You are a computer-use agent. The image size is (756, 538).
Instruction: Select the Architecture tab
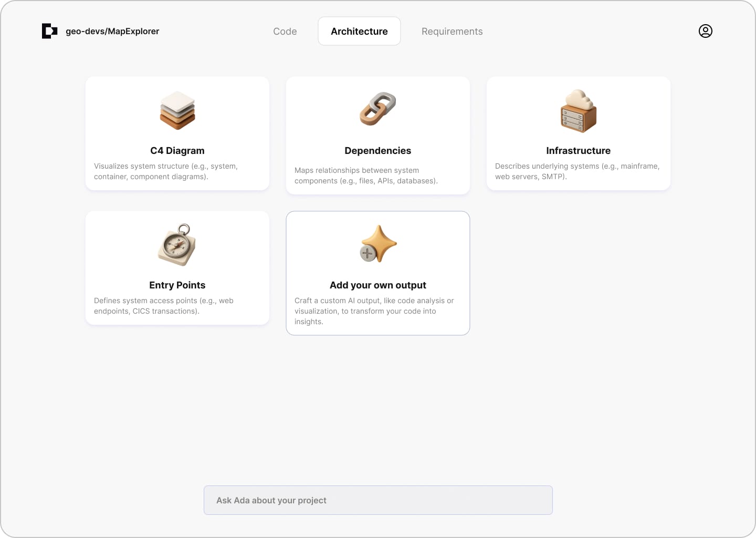(359, 32)
